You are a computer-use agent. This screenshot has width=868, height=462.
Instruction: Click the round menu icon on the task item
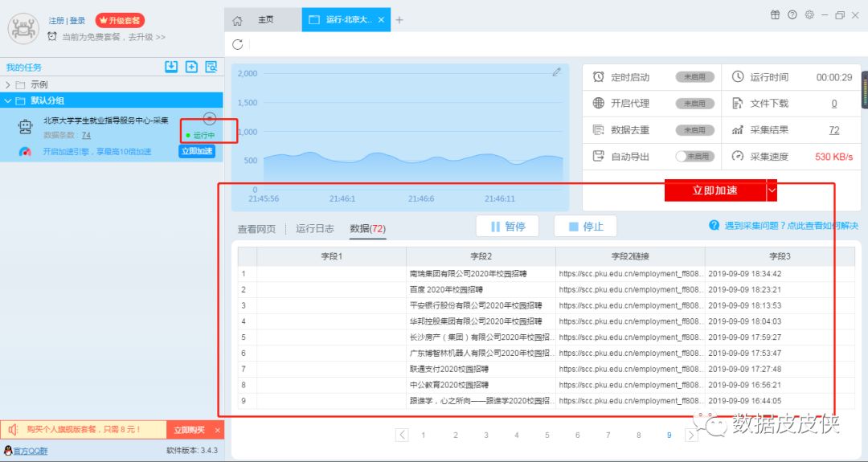coord(209,118)
